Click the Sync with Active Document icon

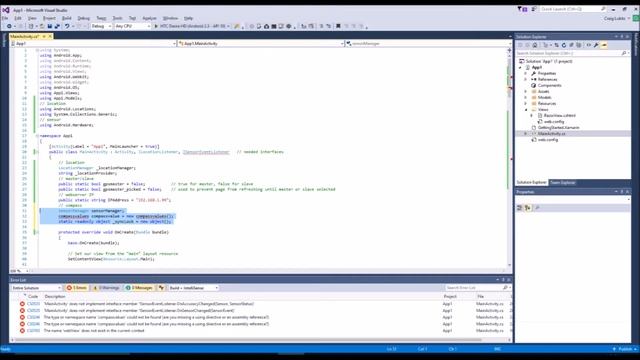(556, 45)
